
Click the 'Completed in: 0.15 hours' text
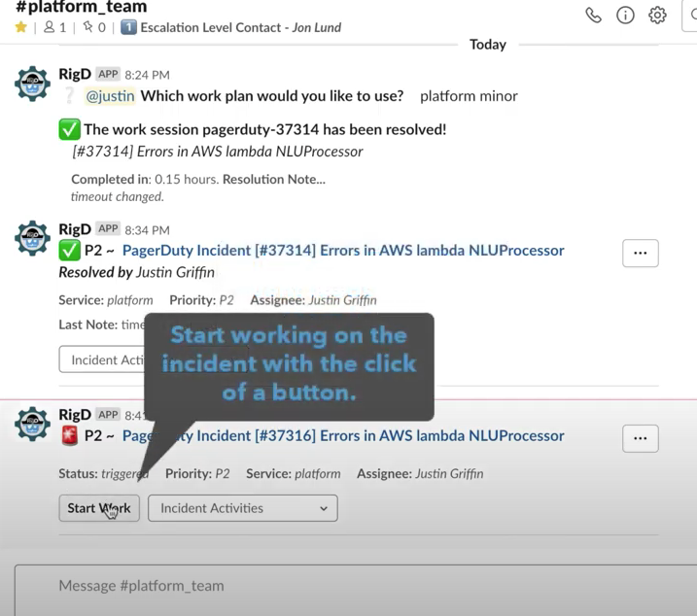tap(145, 179)
